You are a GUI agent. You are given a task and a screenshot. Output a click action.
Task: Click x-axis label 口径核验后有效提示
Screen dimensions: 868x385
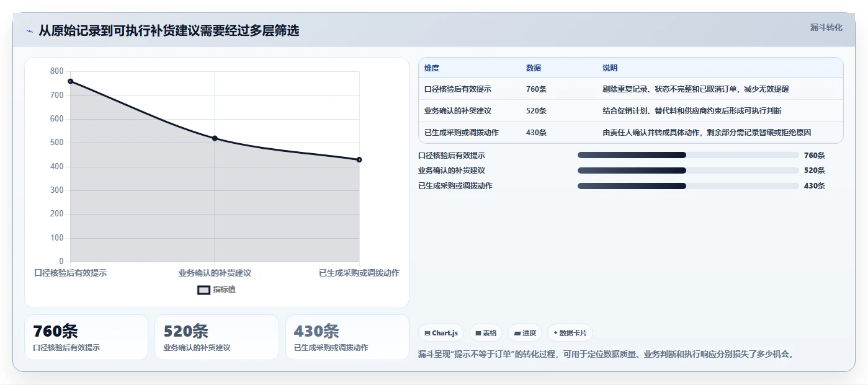[70, 273]
